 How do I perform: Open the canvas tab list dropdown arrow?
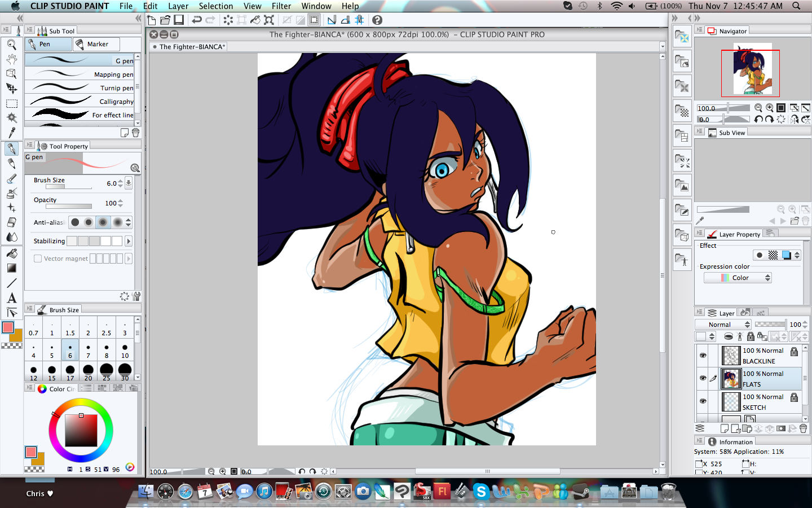(663, 46)
